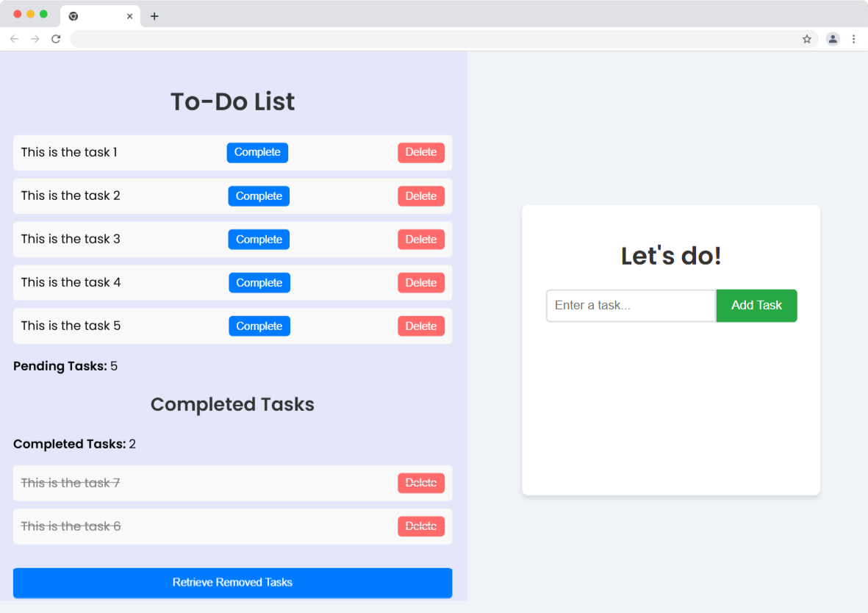Complete the task 3 item
Screen dimensions: 868x613
coord(259,240)
